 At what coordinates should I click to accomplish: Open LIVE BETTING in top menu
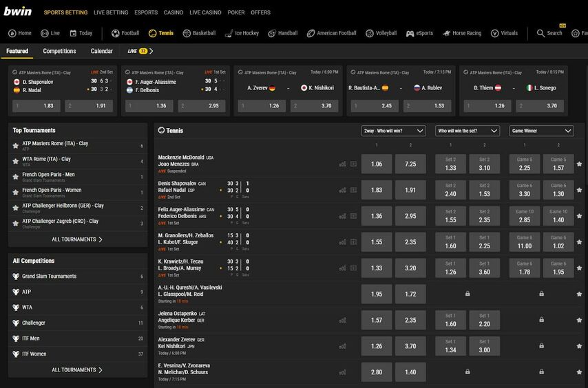111,12
